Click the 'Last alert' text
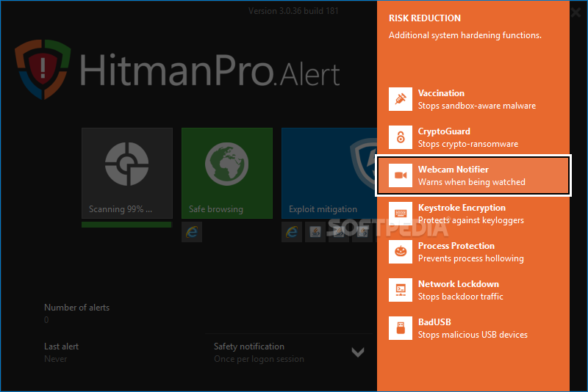Viewport: 588px width, 392px height. [62, 346]
